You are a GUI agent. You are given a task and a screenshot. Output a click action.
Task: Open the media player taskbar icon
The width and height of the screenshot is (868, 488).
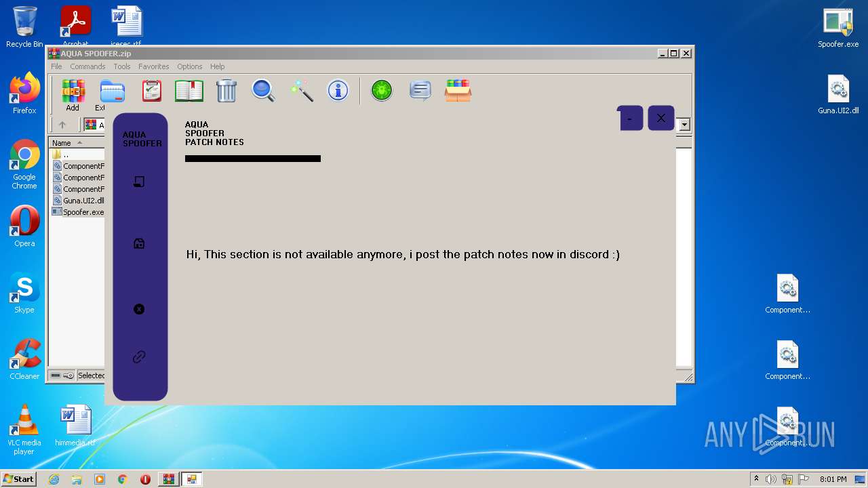[100, 479]
